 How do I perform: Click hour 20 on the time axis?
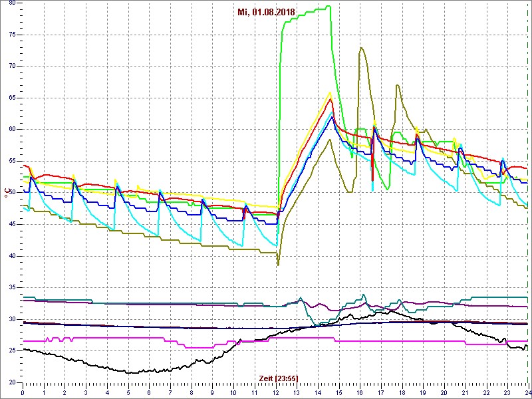point(444,392)
